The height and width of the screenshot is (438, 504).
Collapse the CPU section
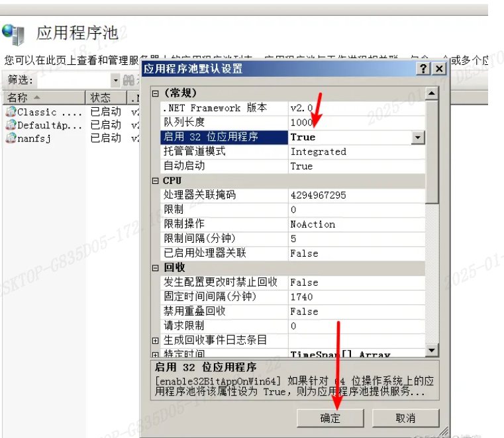(155, 181)
